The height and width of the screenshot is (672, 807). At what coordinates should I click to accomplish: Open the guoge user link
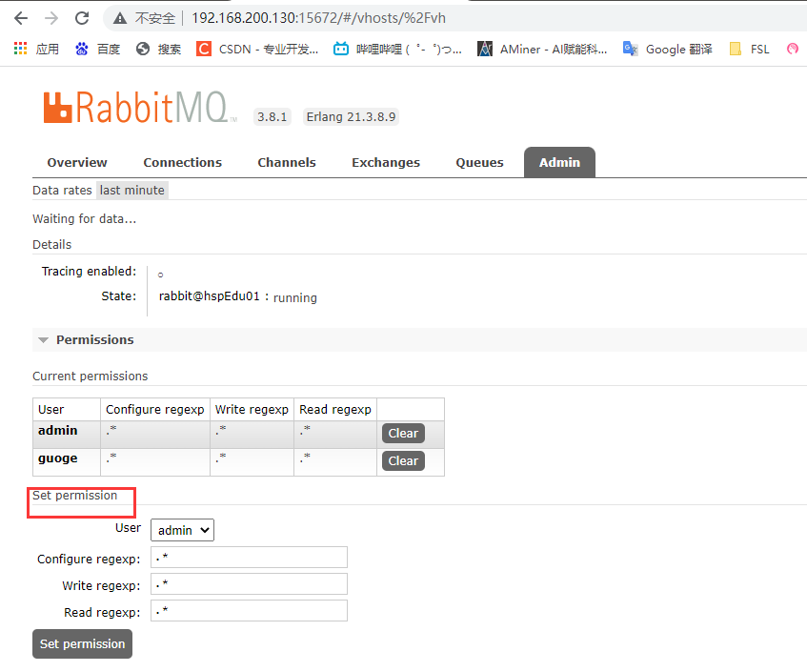tap(57, 458)
